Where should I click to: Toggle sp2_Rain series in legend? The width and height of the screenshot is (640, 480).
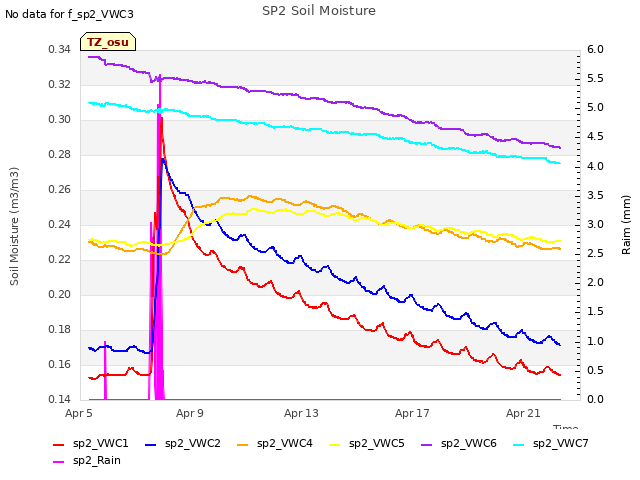click(x=87, y=460)
